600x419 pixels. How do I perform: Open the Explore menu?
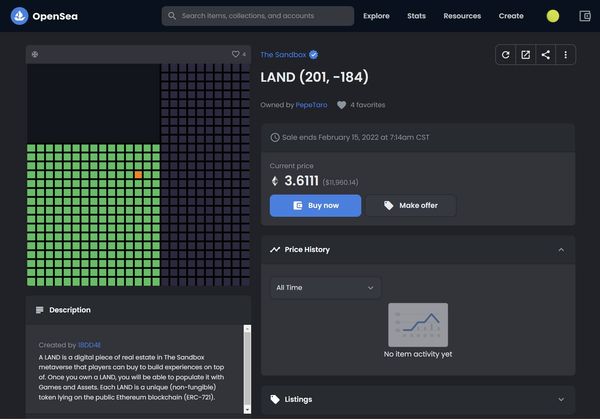coord(377,16)
